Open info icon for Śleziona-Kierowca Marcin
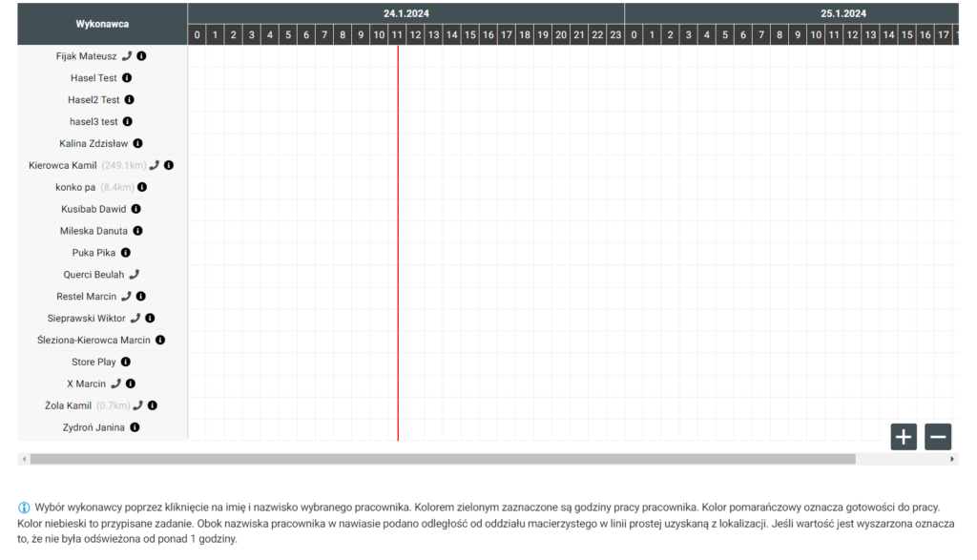977x560 pixels. (160, 340)
